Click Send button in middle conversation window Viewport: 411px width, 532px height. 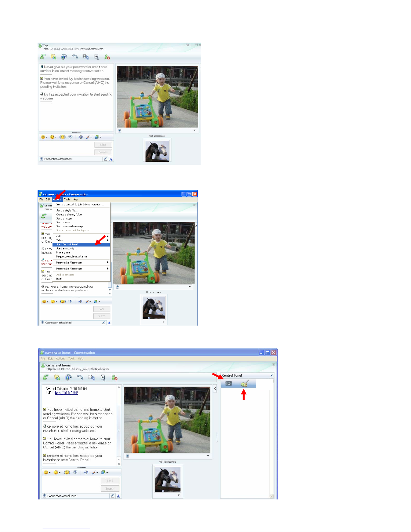click(102, 309)
